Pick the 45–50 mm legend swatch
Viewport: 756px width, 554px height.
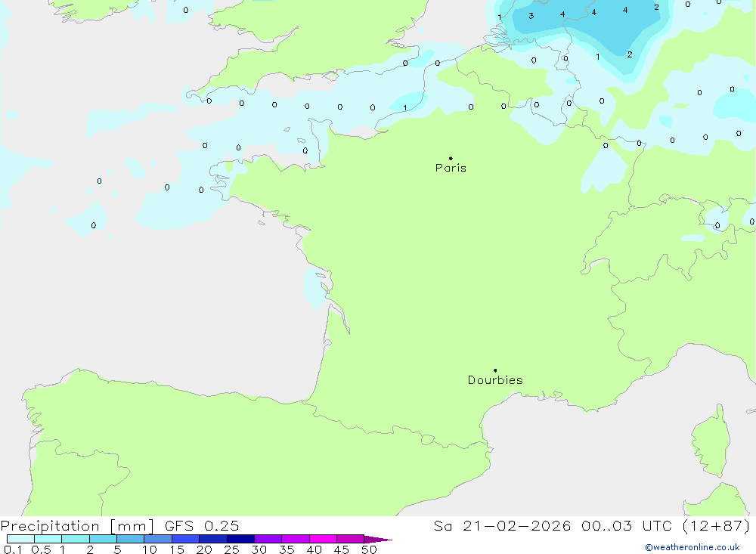point(351,539)
